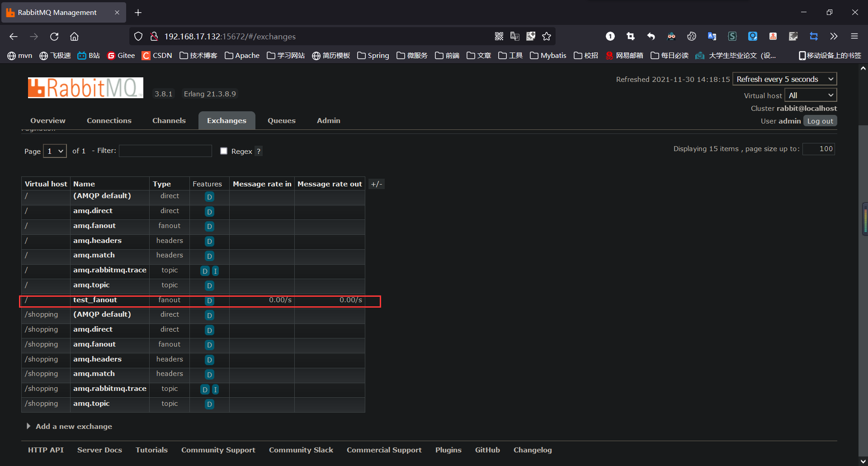Click the translate page icon in address bar
Screen dimensions: 868x466
point(515,36)
